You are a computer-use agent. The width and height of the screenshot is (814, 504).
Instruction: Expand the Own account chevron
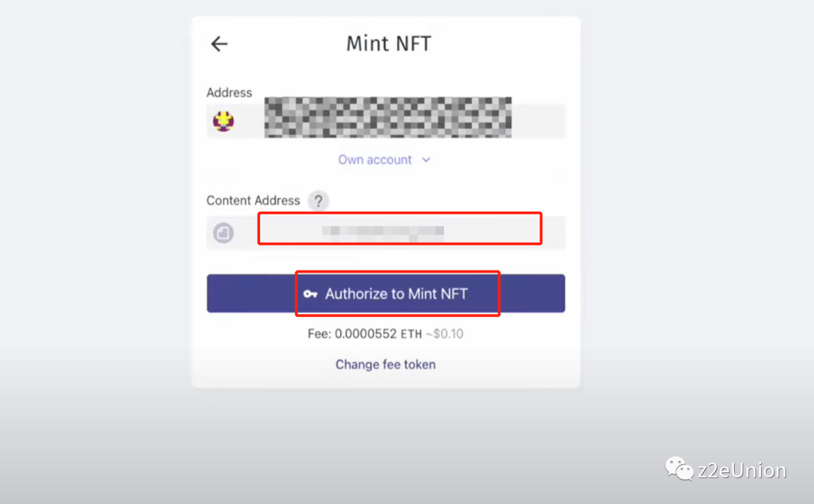pos(426,160)
